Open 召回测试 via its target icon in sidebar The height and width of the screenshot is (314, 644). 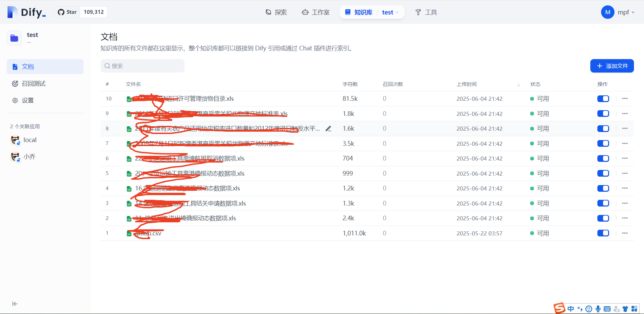(15, 83)
